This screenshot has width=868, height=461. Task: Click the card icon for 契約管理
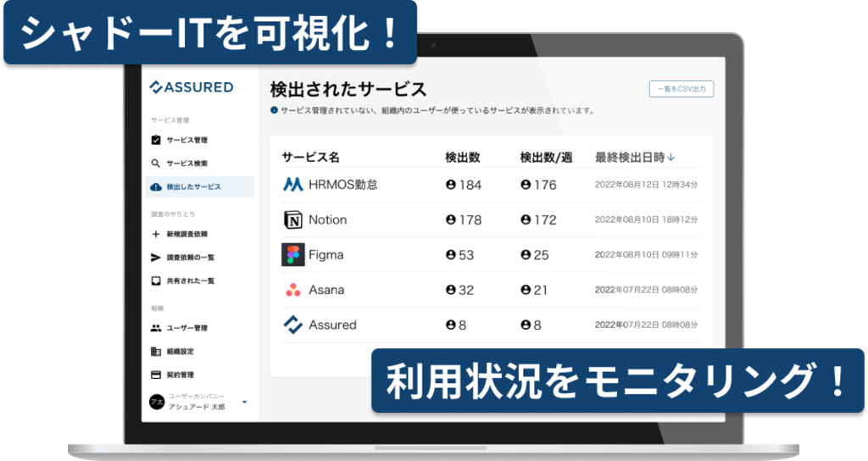pyautogui.click(x=156, y=375)
